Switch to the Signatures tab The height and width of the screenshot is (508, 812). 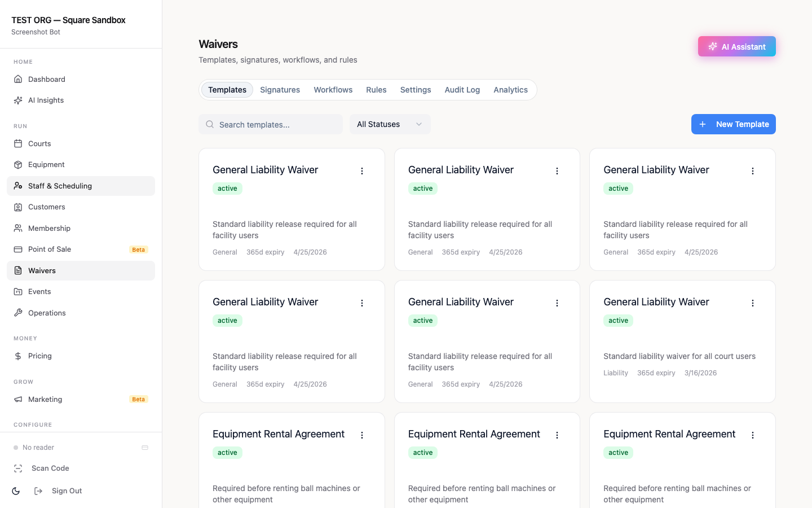click(280, 90)
